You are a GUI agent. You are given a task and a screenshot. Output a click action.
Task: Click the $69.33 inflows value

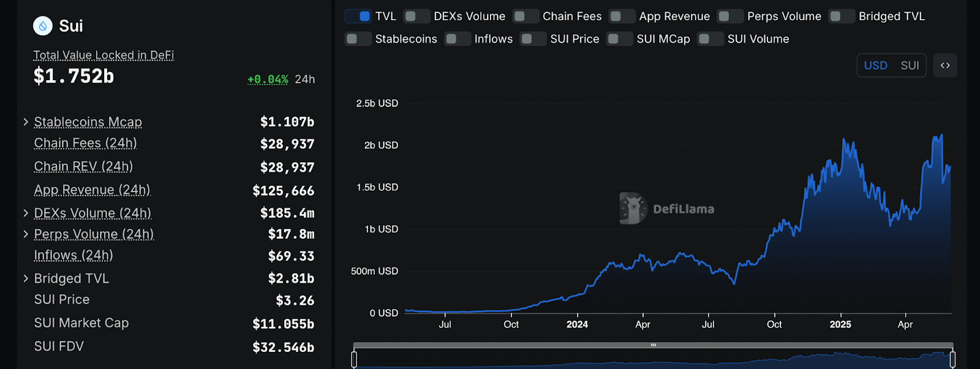[291, 256]
